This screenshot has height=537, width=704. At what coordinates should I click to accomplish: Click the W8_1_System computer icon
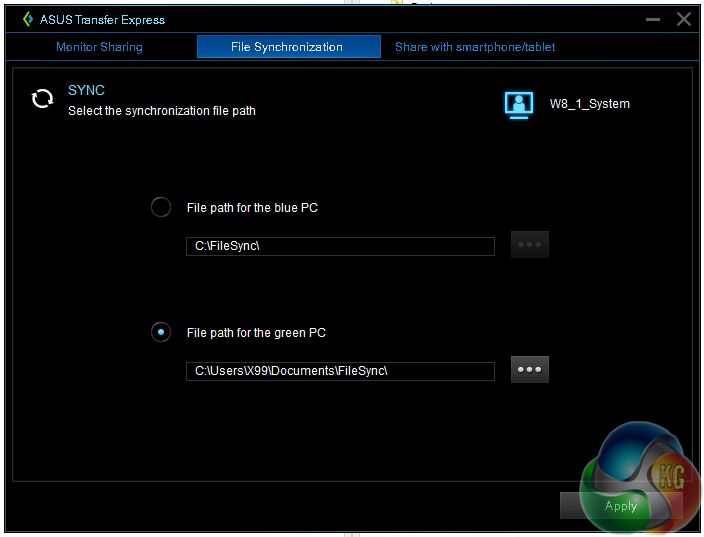519,105
